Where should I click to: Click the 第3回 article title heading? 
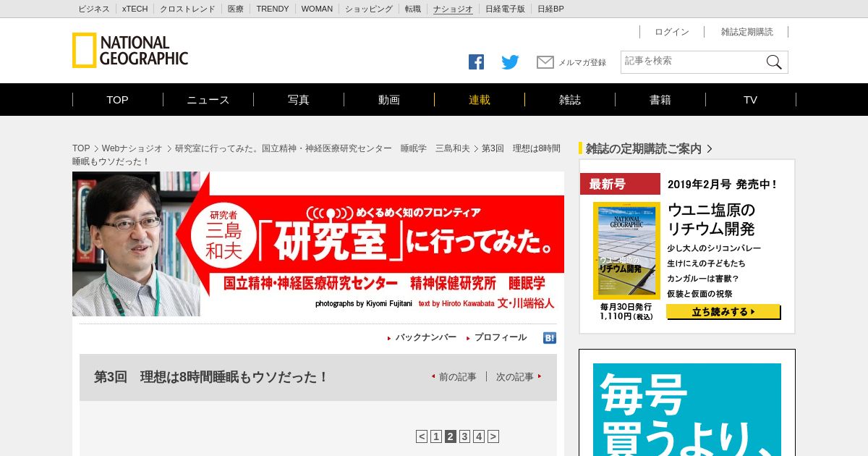pyautogui.click(x=211, y=377)
